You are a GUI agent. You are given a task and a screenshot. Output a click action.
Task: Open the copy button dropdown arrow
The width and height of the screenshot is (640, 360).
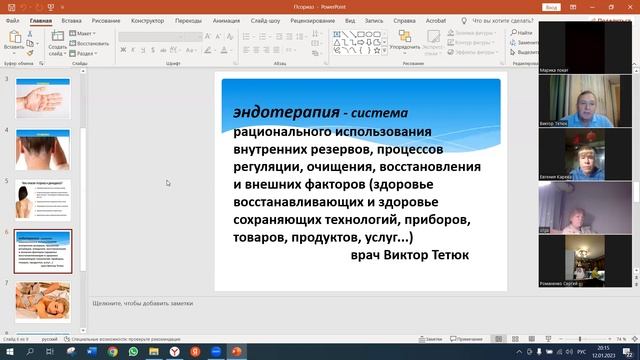coord(37,43)
